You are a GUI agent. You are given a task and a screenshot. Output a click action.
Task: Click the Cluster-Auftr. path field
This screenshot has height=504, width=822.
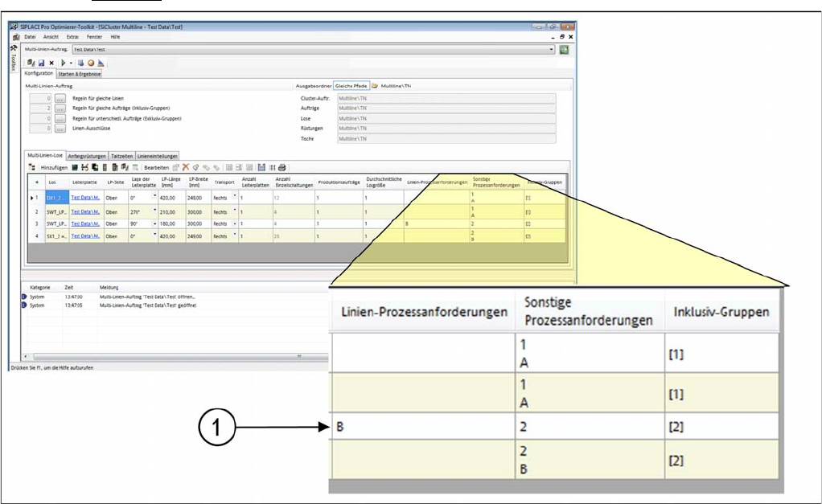[x=446, y=99]
